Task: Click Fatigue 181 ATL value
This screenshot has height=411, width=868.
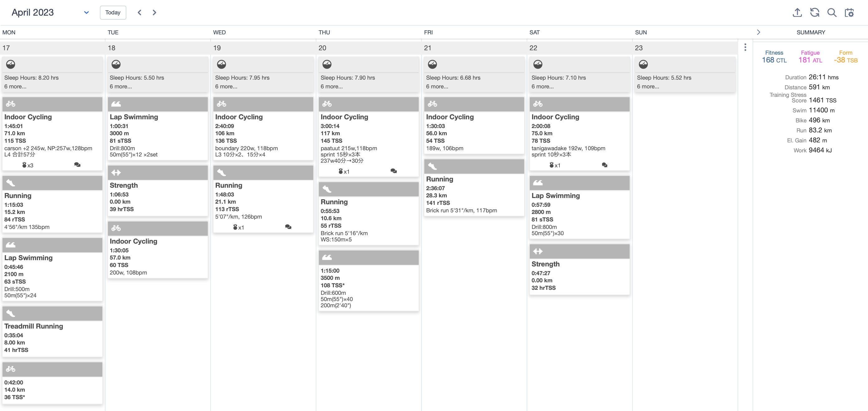Action: tap(810, 60)
